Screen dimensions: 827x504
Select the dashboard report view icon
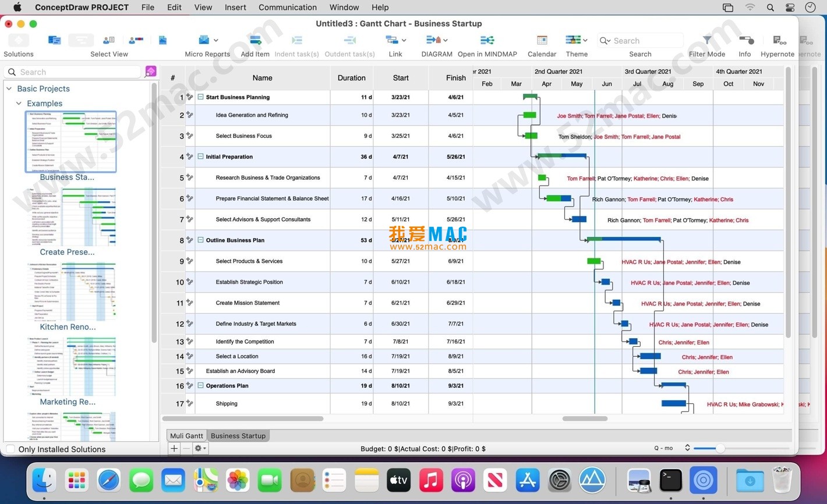[162, 40]
